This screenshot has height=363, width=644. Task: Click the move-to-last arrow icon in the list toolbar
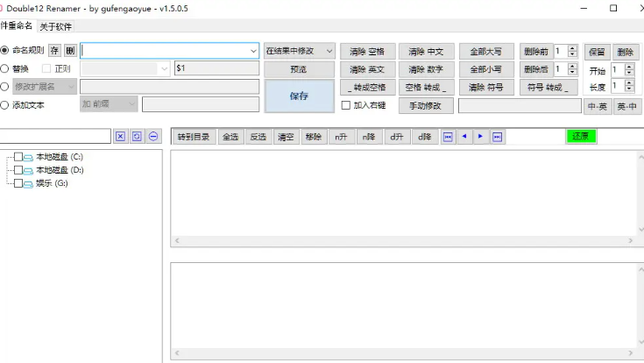[497, 137]
